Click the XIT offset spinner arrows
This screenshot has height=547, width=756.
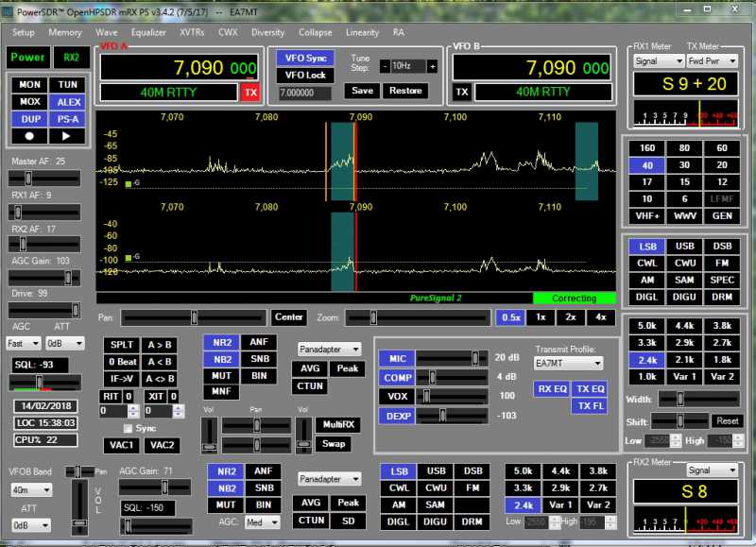pos(178,411)
